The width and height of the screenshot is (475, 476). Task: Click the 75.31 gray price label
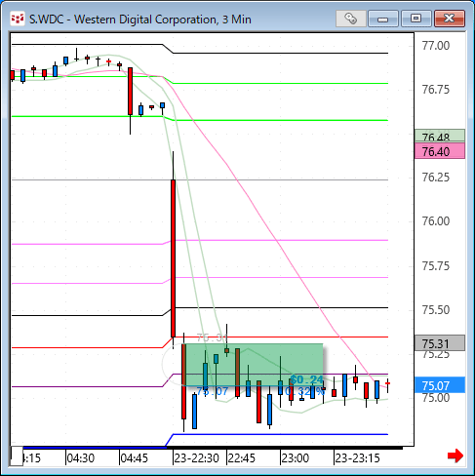coord(440,342)
